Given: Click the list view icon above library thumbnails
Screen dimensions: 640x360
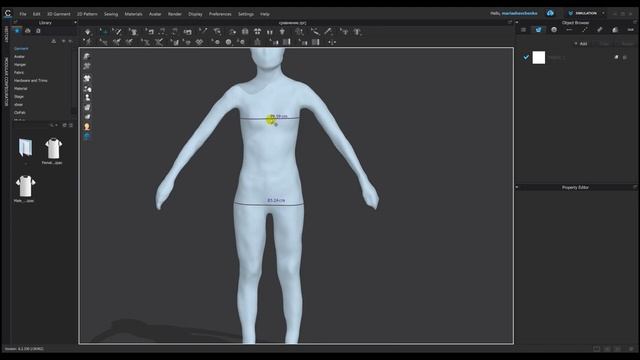Looking at the screenshot, I should pos(71,125).
